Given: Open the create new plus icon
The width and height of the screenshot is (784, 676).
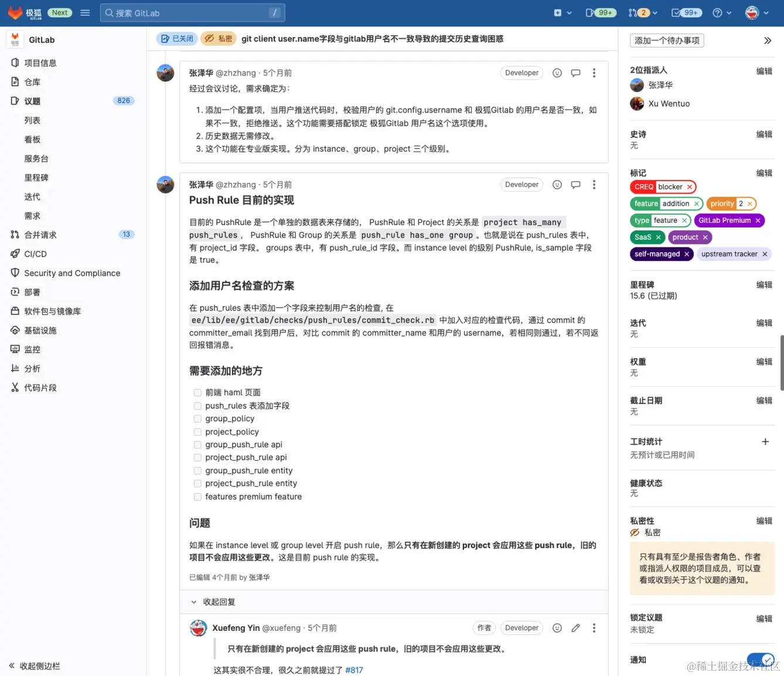Looking at the screenshot, I should point(558,12).
